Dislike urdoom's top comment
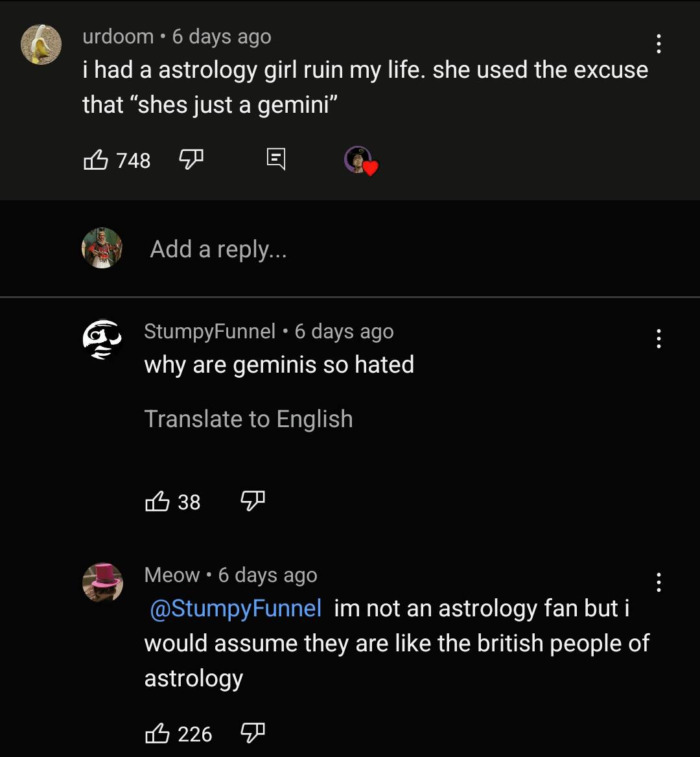This screenshot has width=700, height=757. click(191, 160)
